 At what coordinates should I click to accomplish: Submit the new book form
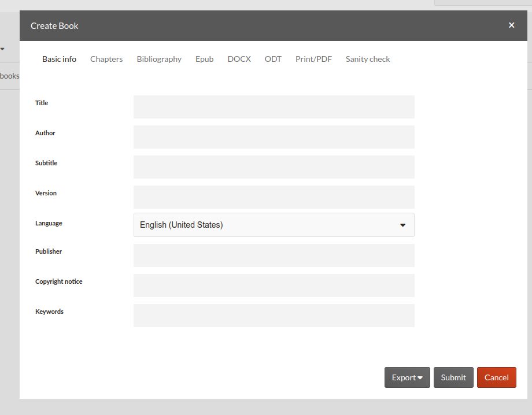click(x=453, y=377)
